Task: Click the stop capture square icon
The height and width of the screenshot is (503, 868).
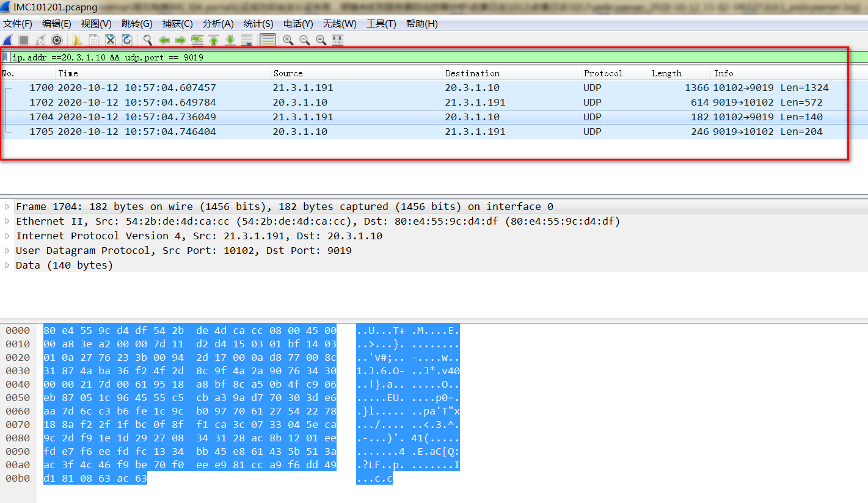Action: click(x=24, y=40)
